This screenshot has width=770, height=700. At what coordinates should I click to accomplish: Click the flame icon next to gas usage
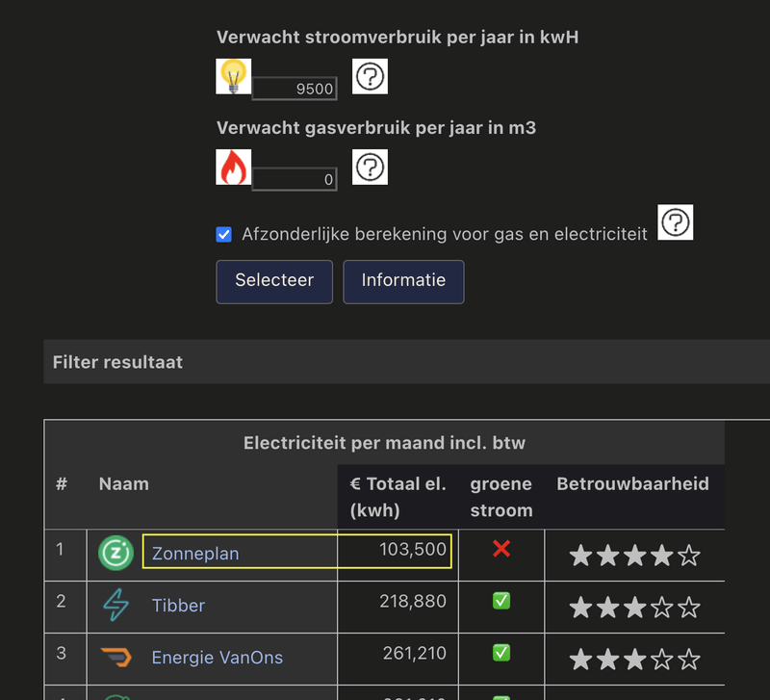(x=233, y=167)
